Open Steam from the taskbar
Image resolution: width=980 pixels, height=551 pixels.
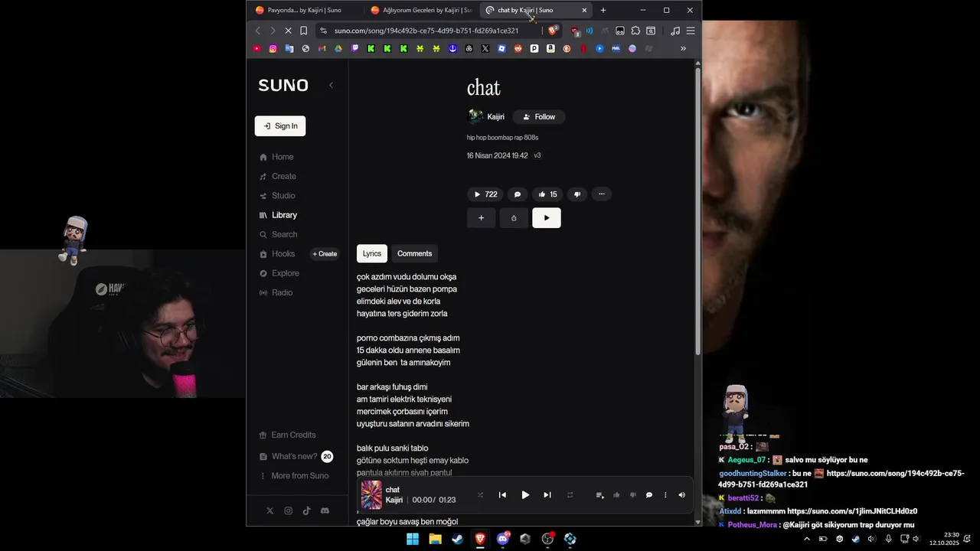457,539
